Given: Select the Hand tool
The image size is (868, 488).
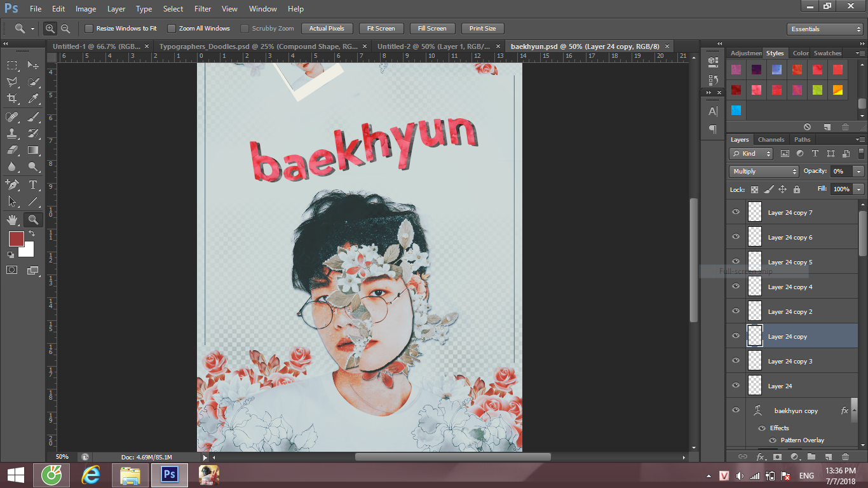Looking at the screenshot, I should (12, 220).
